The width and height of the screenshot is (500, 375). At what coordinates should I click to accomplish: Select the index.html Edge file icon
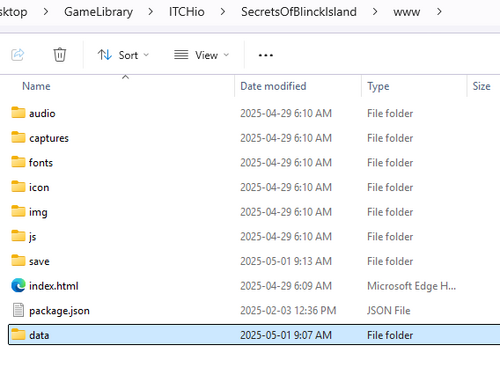point(18,285)
